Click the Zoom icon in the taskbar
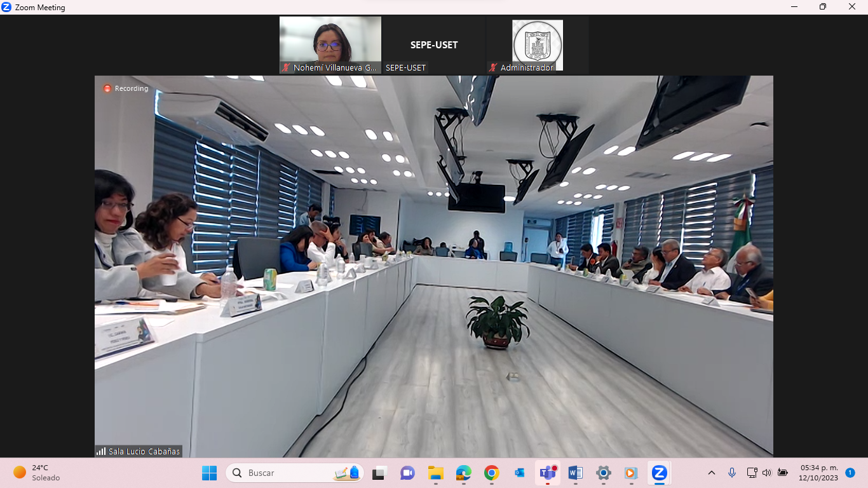Viewport: 868px width, 488px height. [x=659, y=473]
